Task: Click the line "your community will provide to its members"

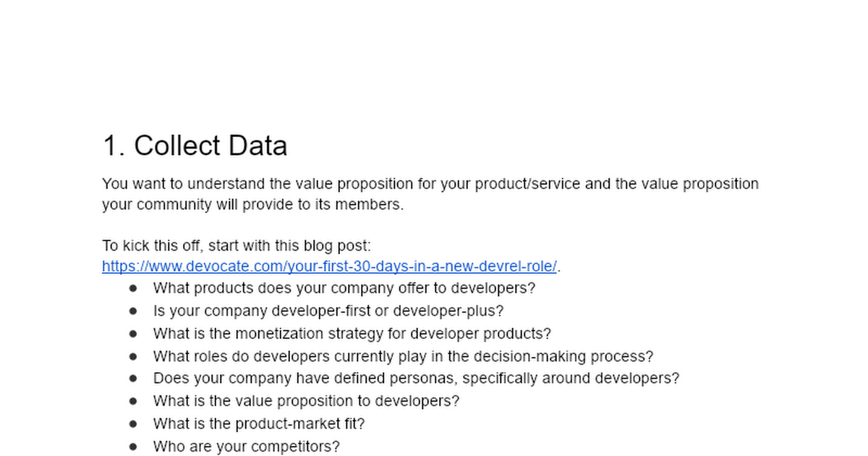Action: [252, 204]
